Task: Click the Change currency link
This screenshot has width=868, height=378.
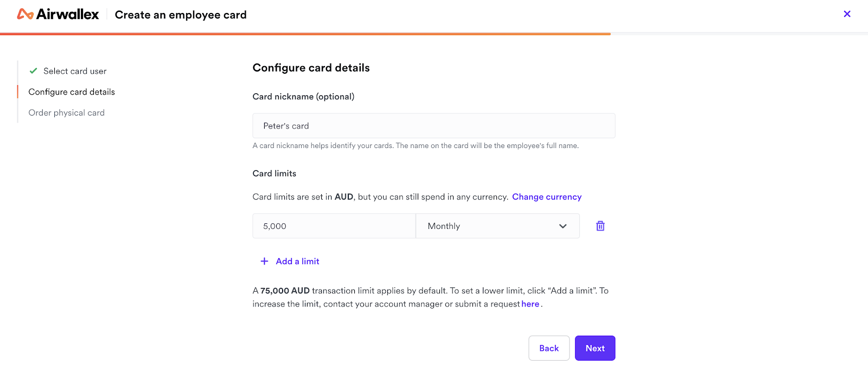Action: click(547, 197)
